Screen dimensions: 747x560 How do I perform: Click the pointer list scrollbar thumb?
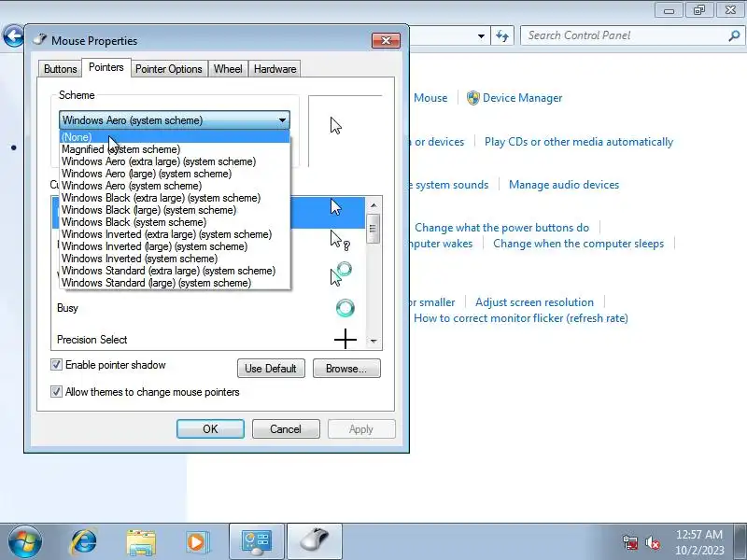pos(373,229)
